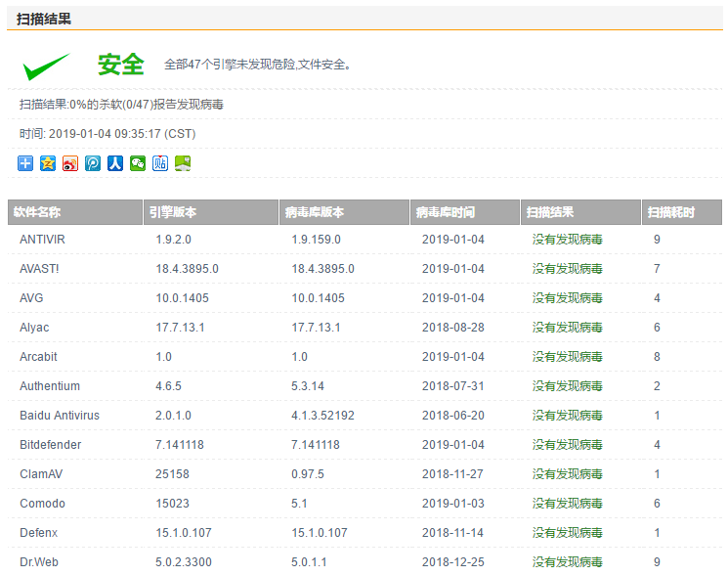This screenshot has width=728, height=576.
Task: Select the AVAST! software name
Action: [39, 269]
